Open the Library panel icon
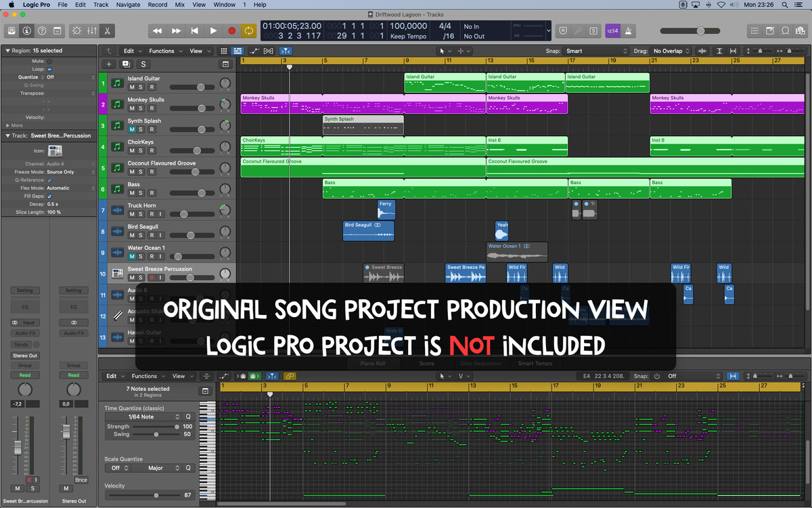Screen dimensions: 812x508 [11, 30]
